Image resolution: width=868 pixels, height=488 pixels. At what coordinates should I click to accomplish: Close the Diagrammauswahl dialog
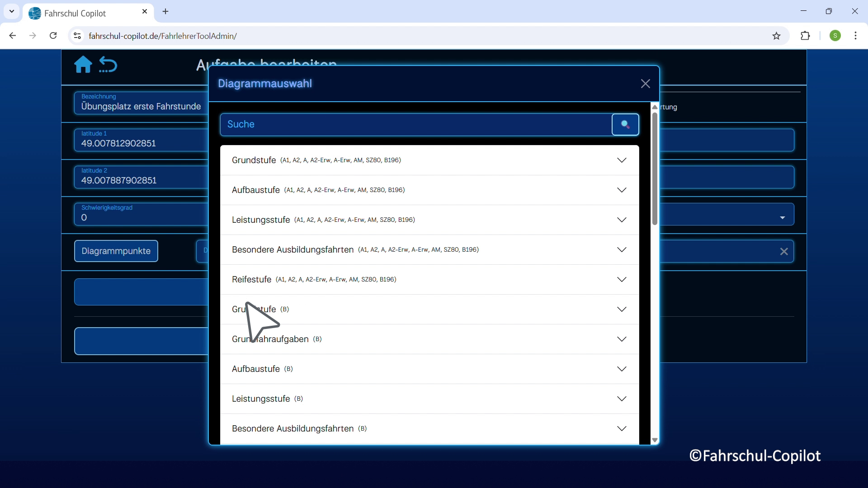point(645,84)
